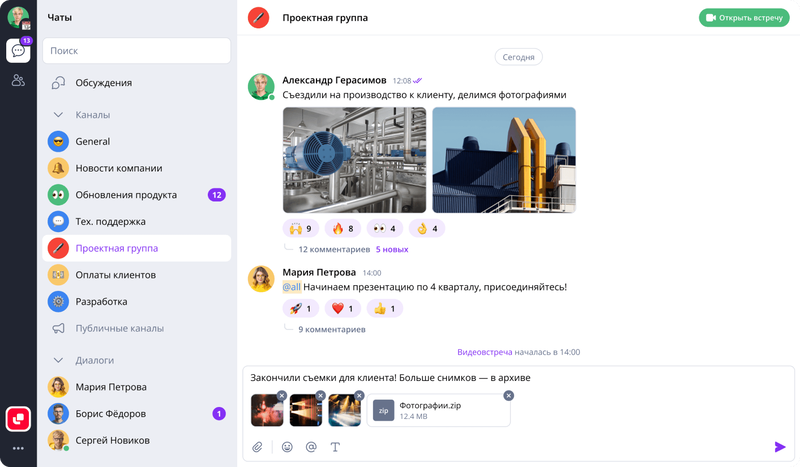Open the emoji picker in composer
This screenshot has height=467, width=800.
pos(287,447)
